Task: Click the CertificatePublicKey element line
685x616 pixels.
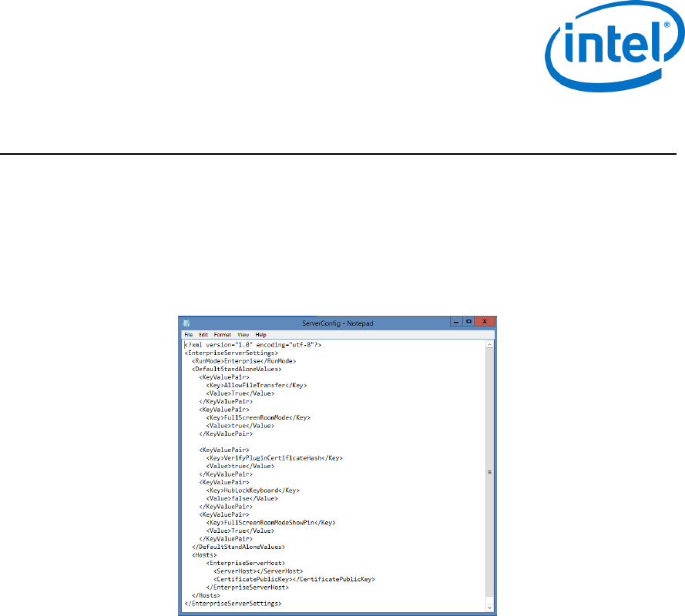Action: (x=294, y=579)
